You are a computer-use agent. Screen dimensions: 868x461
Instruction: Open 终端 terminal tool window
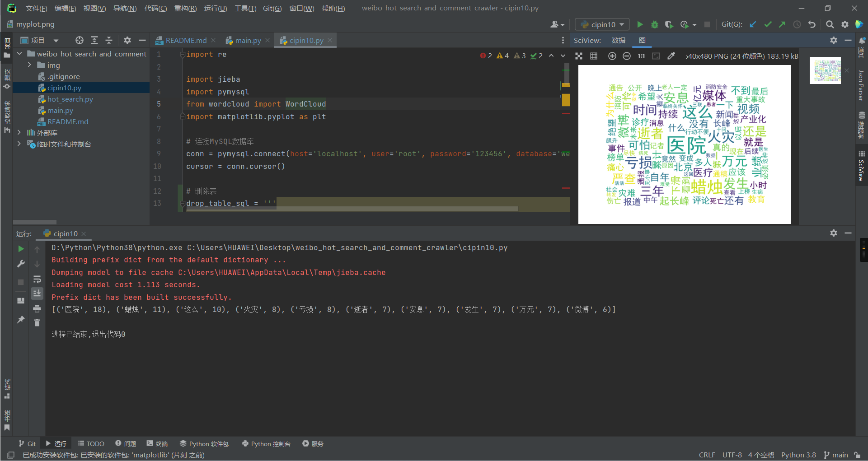pyautogui.click(x=157, y=444)
